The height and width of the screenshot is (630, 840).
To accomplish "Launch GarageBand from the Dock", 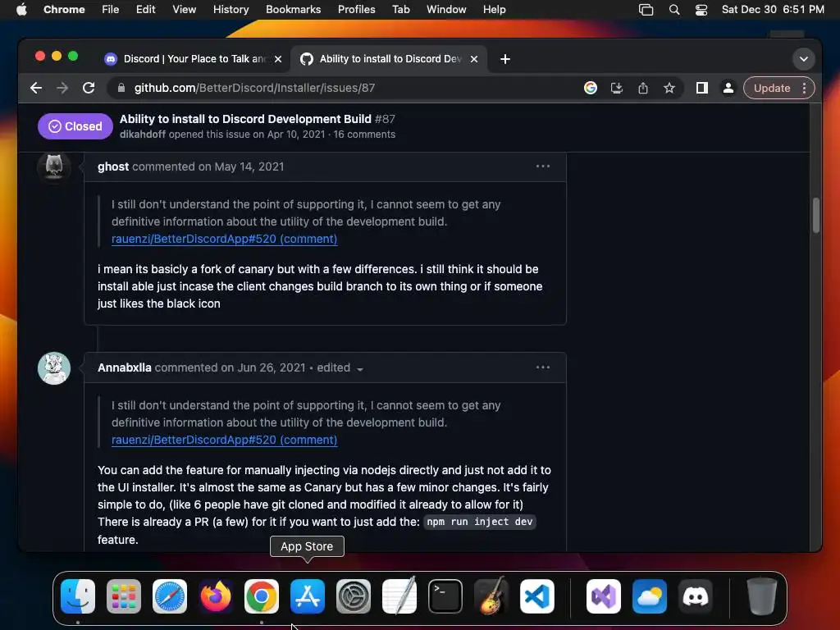I will pos(491,596).
